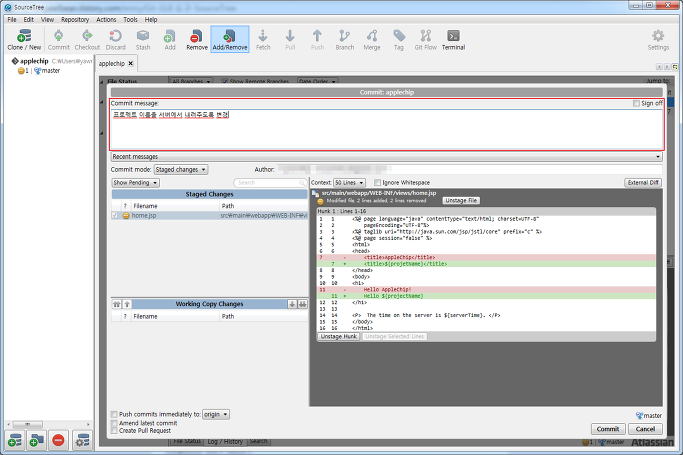The height and width of the screenshot is (455, 683).
Task: Click the add repository icon in bottom bar
Action: (x=14, y=440)
